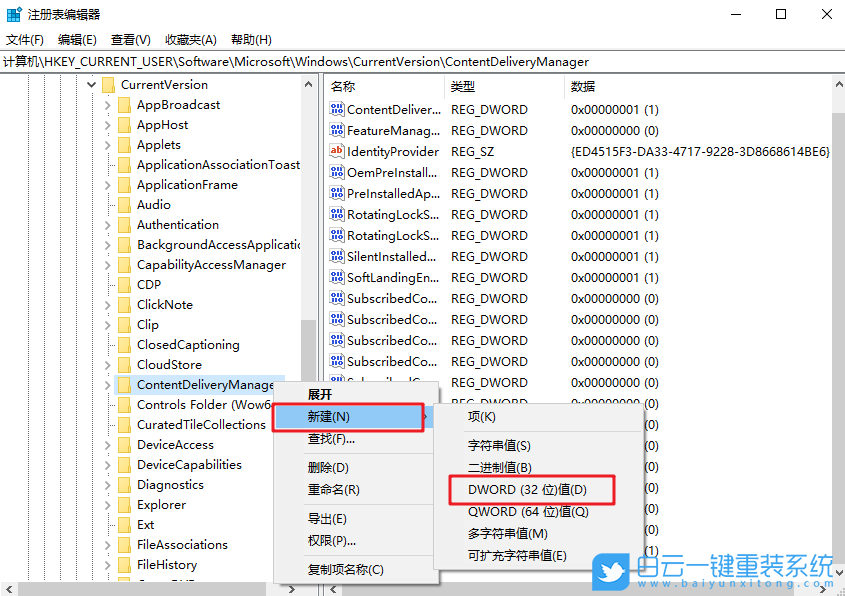Click the Registry Editor icon in the title bar

(13, 14)
